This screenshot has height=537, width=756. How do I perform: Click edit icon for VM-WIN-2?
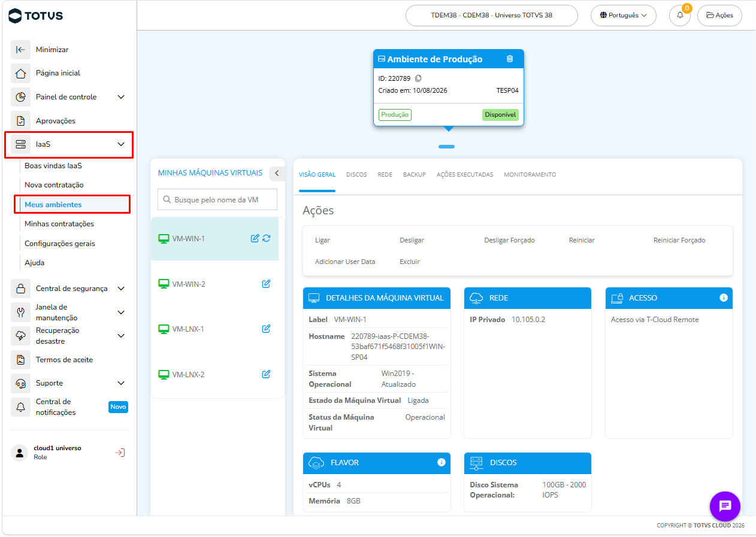(x=267, y=284)
